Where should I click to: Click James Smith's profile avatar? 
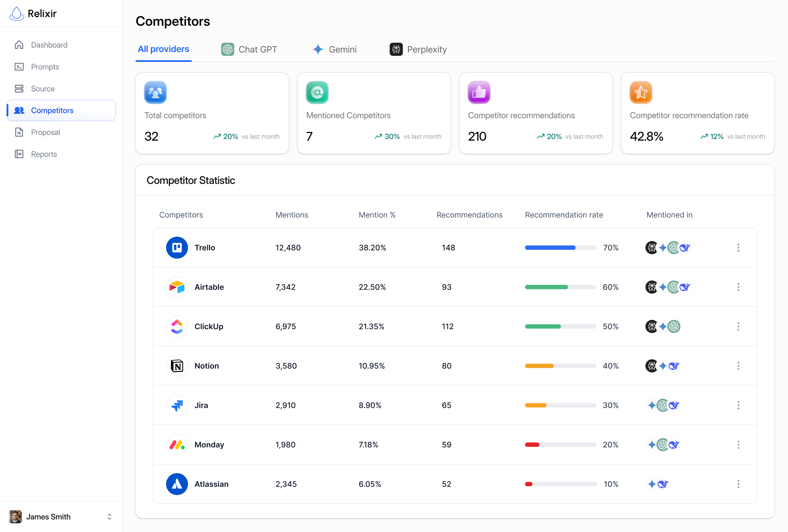click(x=15, y=516)
